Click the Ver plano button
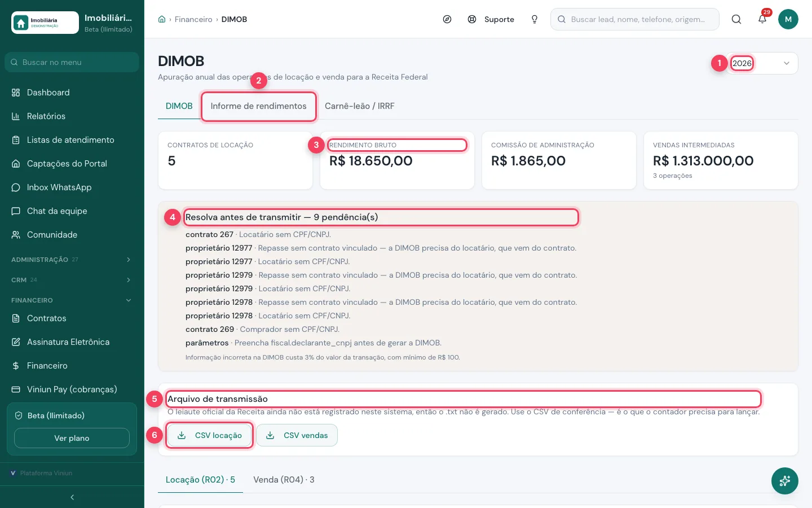 click(x=72, y=438)
